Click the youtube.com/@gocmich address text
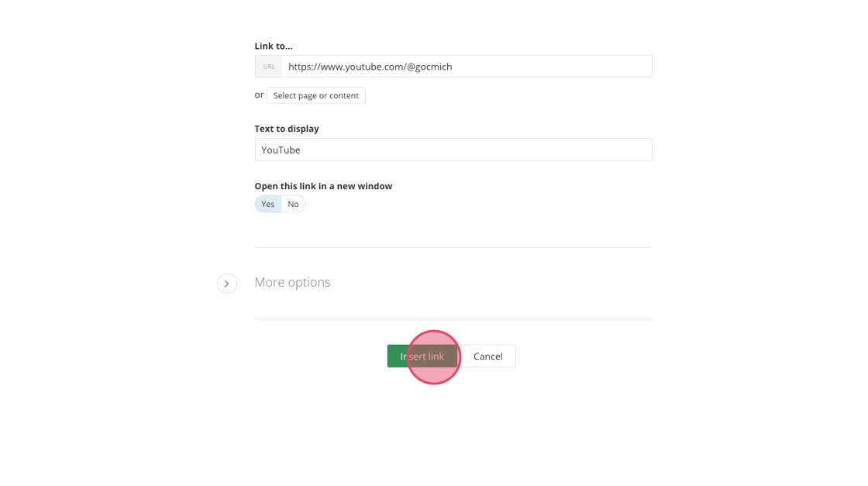Screen dimensions: 868x486 (x=370, y=67)
